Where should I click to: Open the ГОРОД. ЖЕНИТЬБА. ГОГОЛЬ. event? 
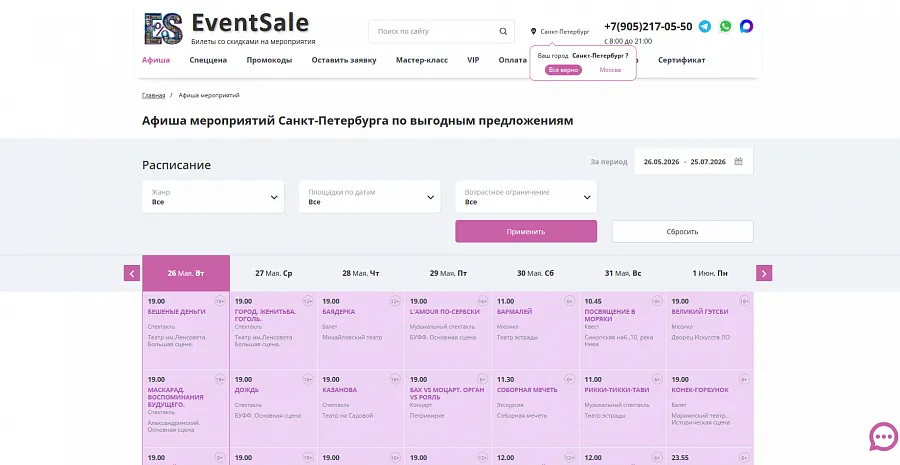click(265, 315)
